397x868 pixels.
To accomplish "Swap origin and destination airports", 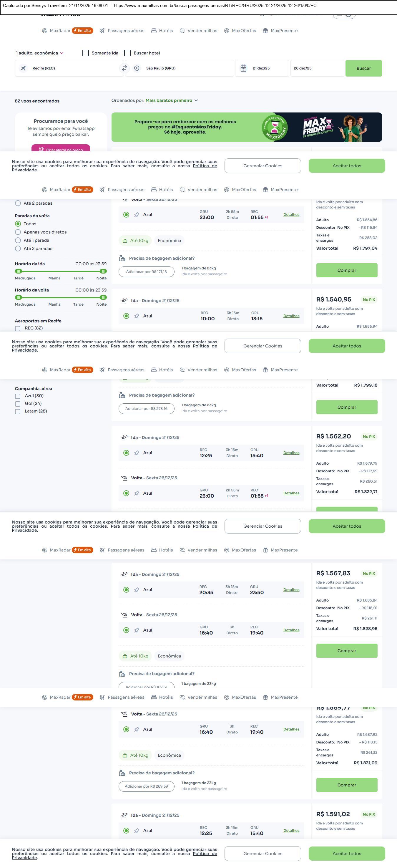I will [x=124, y=68].
